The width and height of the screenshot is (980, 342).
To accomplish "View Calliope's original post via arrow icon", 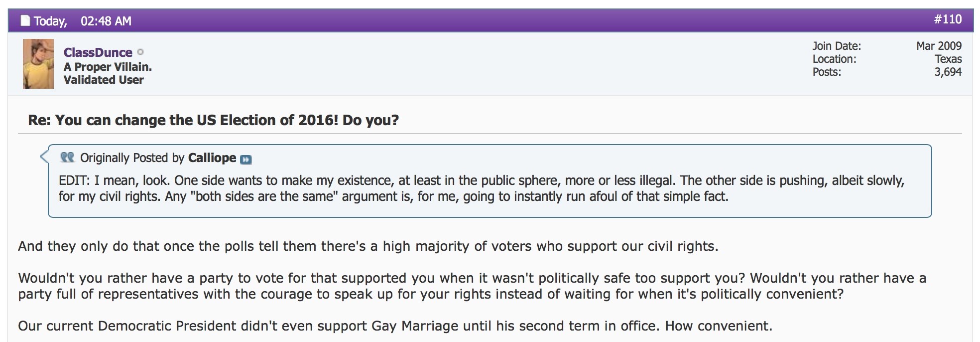I will (x=246, y=160).
